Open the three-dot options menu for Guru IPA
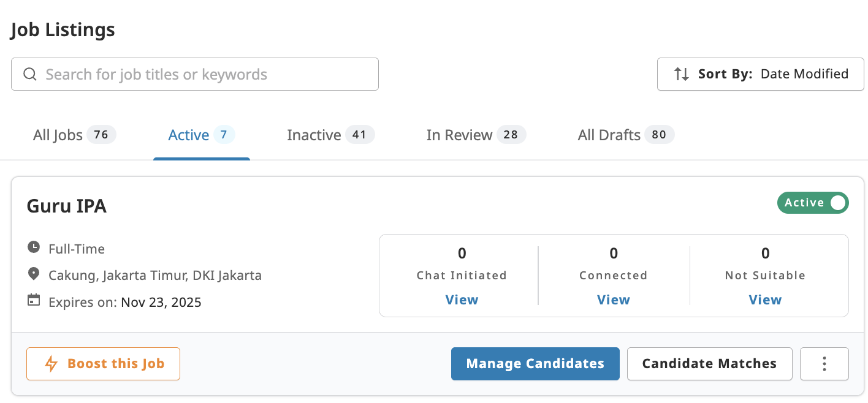868x403 pixels. (x=824, y=363)
